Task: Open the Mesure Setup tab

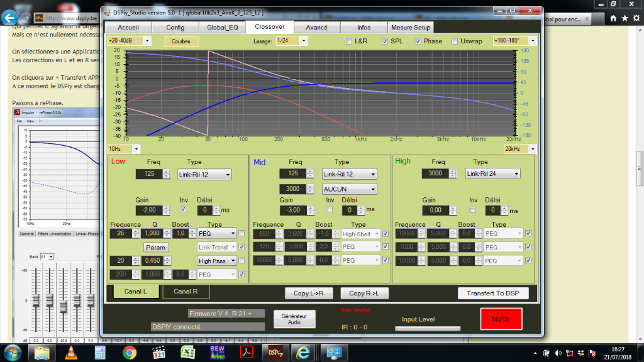Action: 410,28
